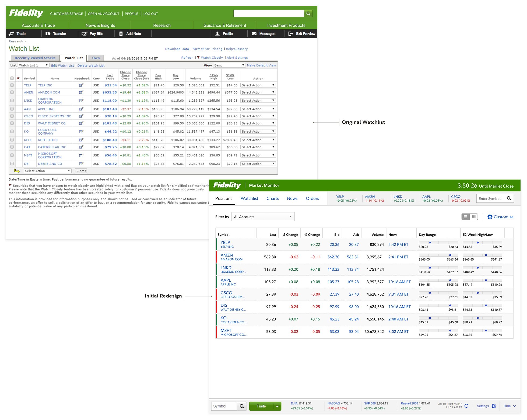Open Select Action dropdown for DIS row
527x420 pixels.
(258, 123)
